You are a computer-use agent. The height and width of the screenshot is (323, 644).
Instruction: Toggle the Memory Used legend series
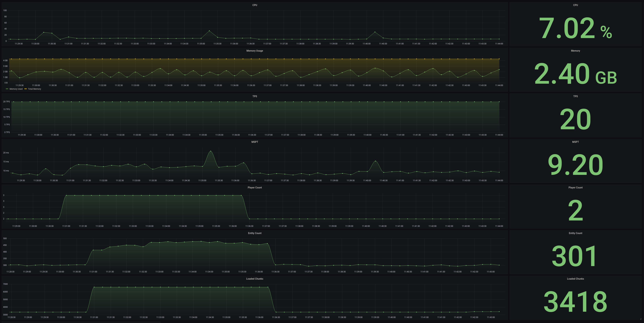point(16,89)
